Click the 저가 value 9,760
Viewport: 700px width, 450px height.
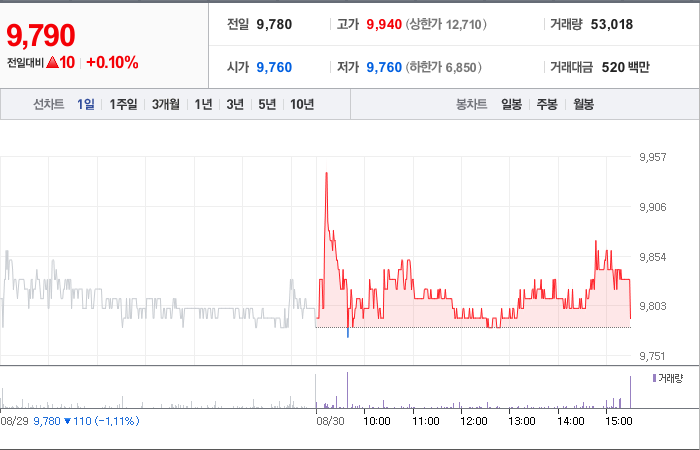click(384, 67)
